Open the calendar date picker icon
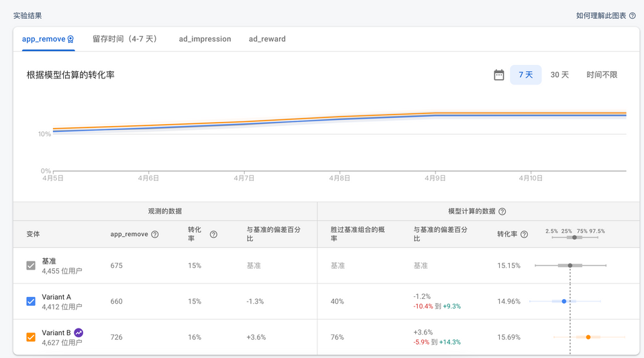644x358 pixels. tap(498, 74)
